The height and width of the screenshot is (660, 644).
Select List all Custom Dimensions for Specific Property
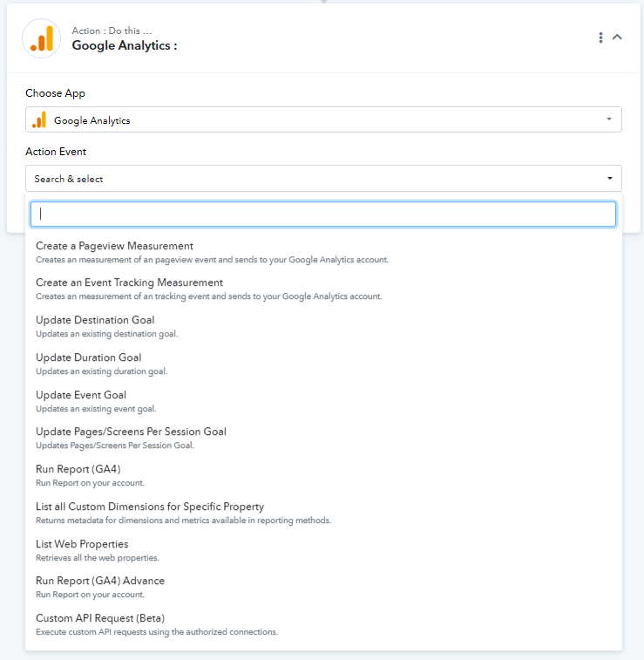[x=323, y=513]
